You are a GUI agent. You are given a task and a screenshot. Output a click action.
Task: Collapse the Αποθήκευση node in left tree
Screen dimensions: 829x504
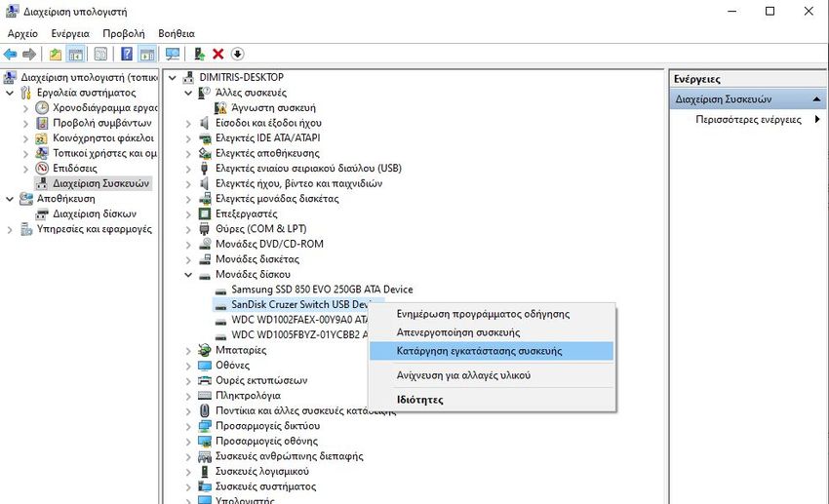pyautogui.click(x=10, y=199)
